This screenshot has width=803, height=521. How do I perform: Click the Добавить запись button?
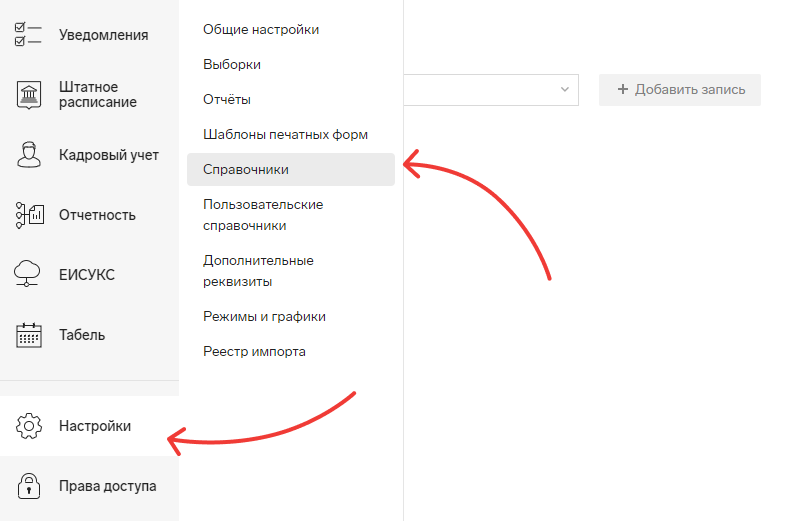click(680, 90)
